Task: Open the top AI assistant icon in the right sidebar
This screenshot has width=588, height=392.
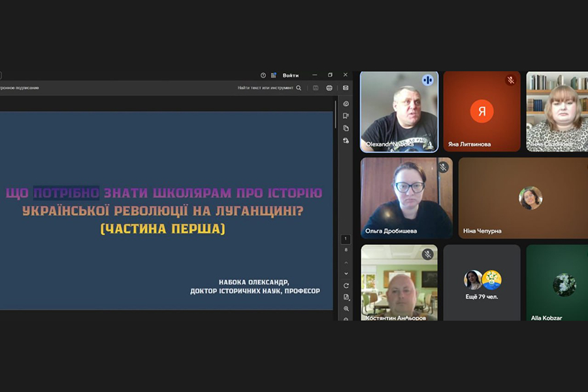Action: pos(346,104)
